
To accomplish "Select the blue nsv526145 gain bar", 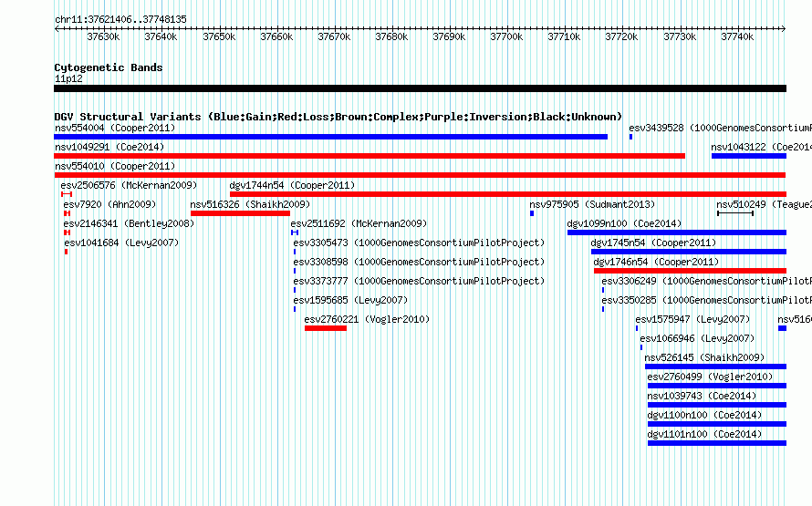I will (x=715, y=367).
